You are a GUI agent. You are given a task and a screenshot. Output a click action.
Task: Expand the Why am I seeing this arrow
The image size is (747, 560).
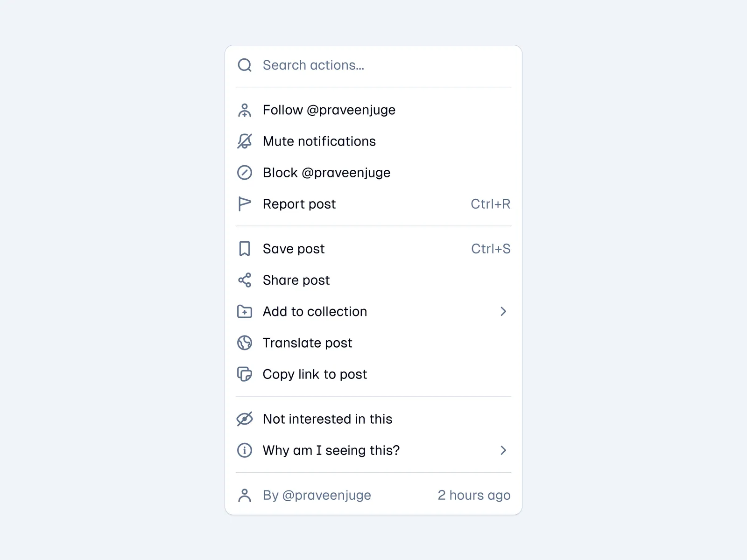tap(503, 450)
